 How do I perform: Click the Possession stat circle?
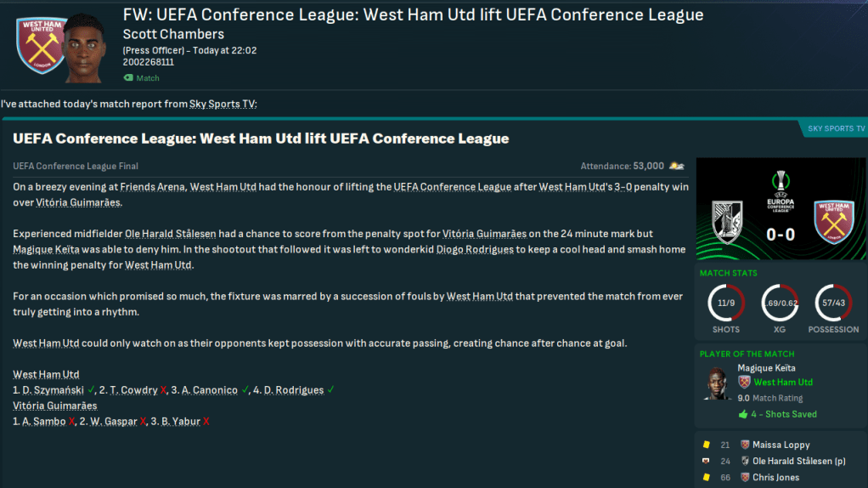click(x=832, y=303)
